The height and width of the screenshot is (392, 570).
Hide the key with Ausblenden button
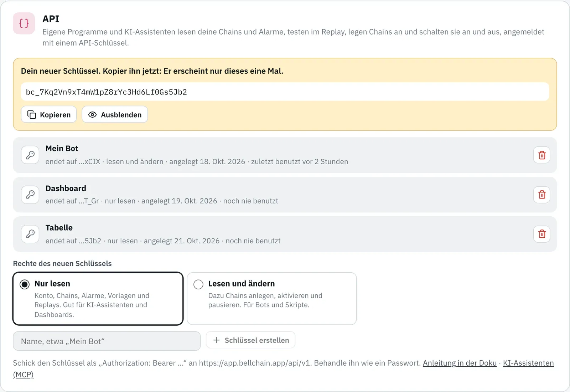[115, 114]
